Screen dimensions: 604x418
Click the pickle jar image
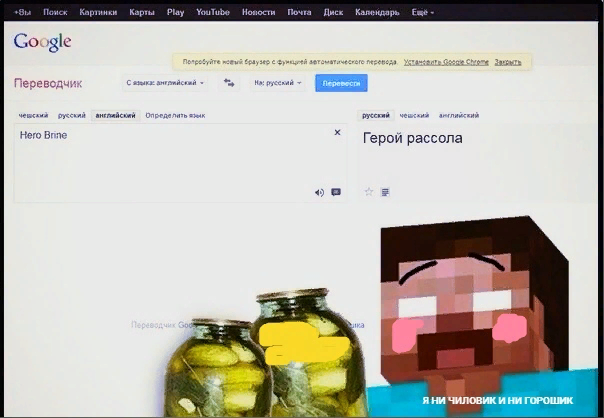point(266,354)
